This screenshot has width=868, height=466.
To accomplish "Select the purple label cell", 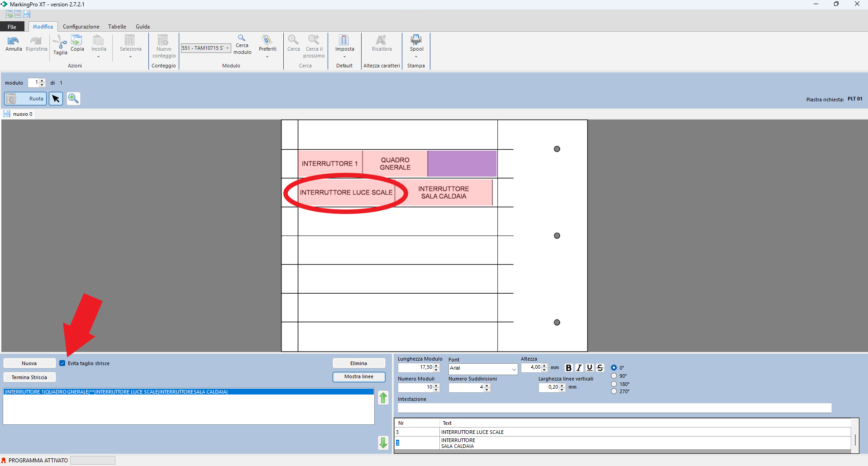I will (462, 164).
